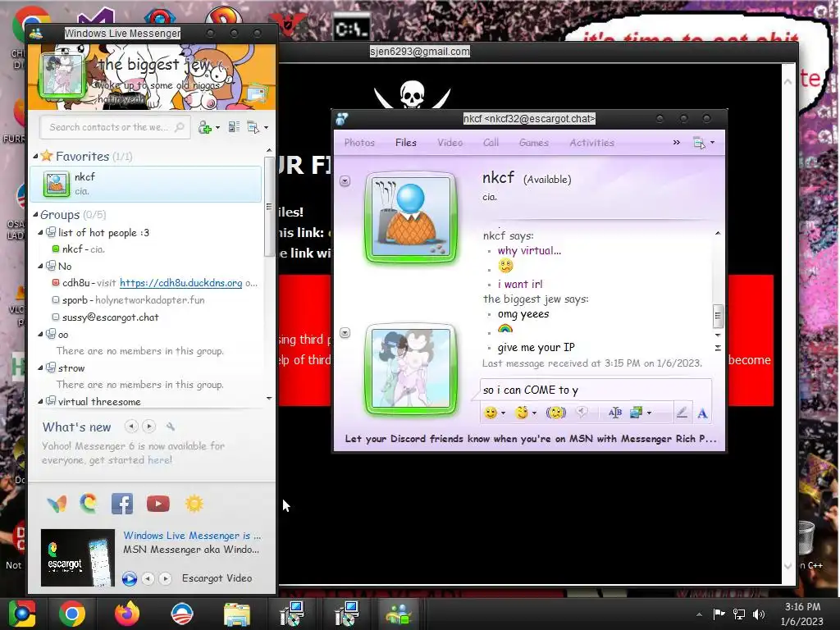Viewport: 840px width, 630px height.
Task: Click the volume icon in system tray
Action: pyautogui.click(x=759, y=614)
